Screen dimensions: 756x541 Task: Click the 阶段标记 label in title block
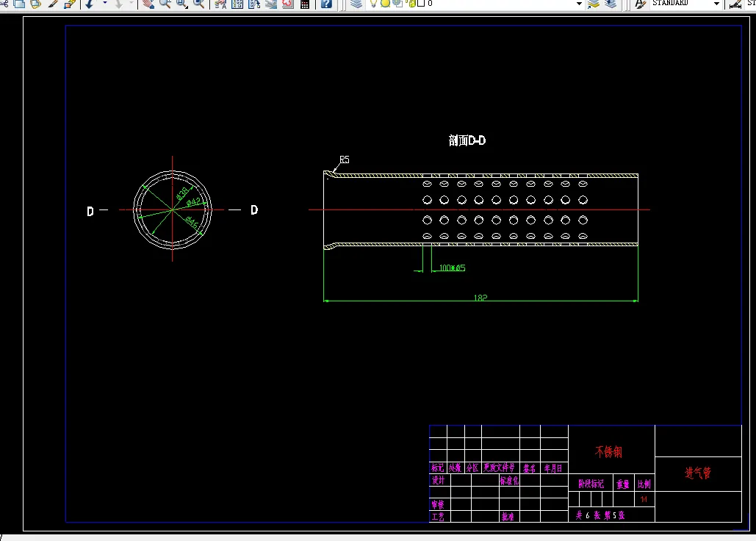tap(591, 484)
